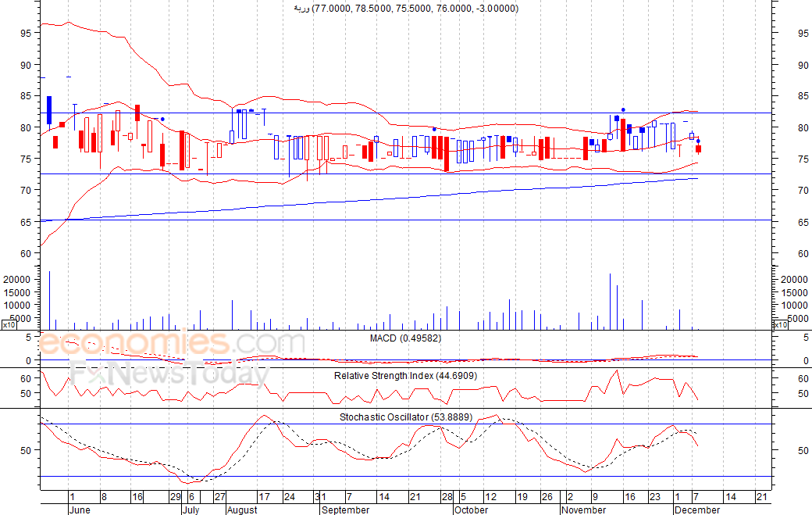Click the tall blue candle at chart start
The width and height of the screenshot is (812, 515).
[48, 109]
